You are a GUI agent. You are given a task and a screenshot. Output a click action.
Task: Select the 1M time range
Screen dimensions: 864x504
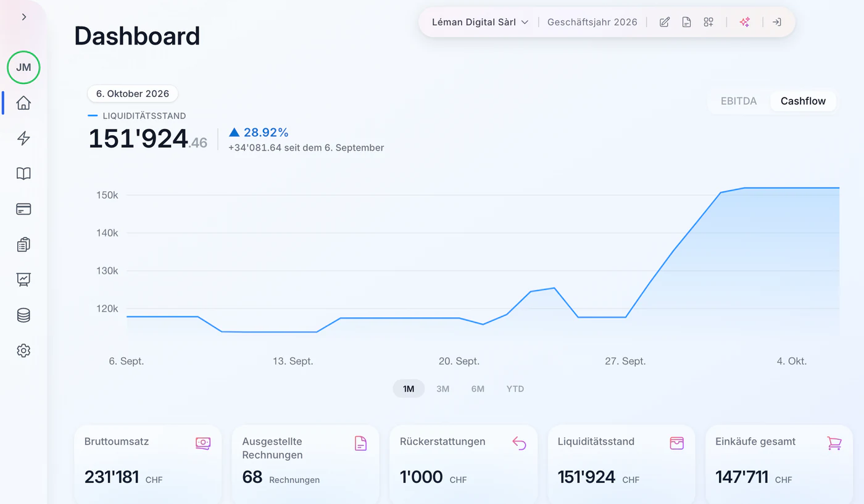click(x=409, y=389)
